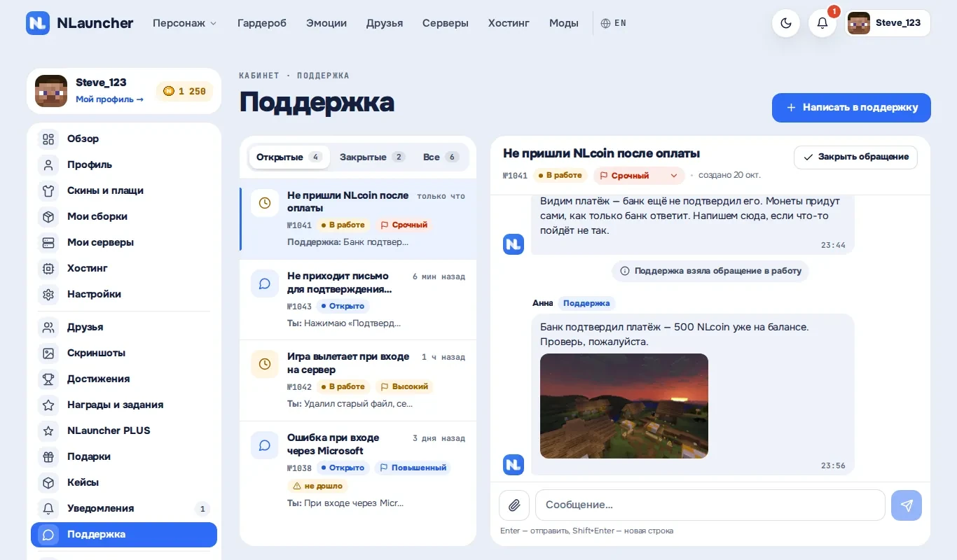
Task: Click the clock icon of ticket №1042
Action: click(265, 364)
